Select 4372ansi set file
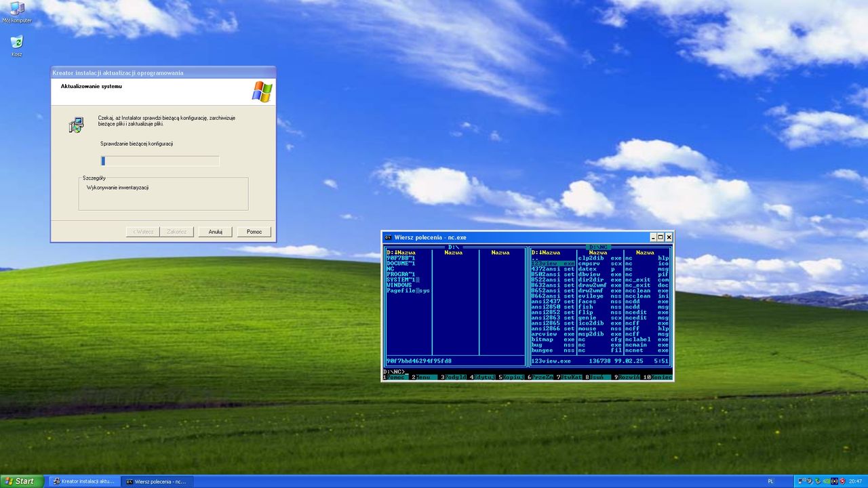 point(553,268)
